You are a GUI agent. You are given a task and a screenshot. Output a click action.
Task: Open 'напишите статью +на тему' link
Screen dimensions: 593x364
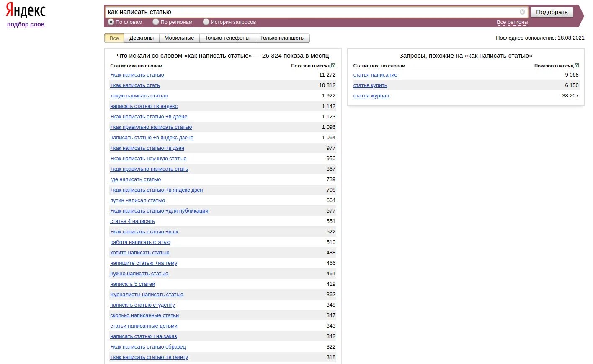(x=144, y=263)
